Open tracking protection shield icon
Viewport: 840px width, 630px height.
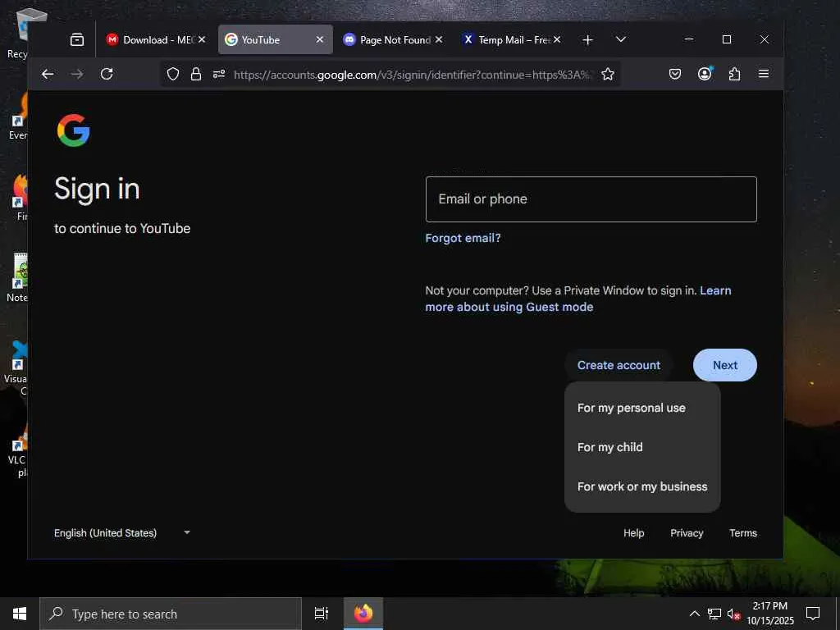(x=172, y=74)
